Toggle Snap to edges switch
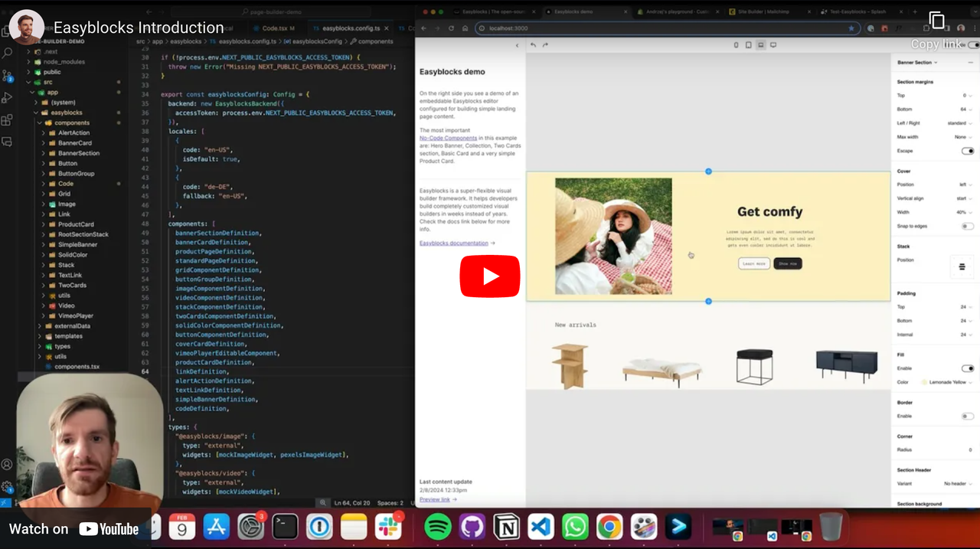Image resolution: width=980 pixels, height=549 pixels. tap(968, 226)
